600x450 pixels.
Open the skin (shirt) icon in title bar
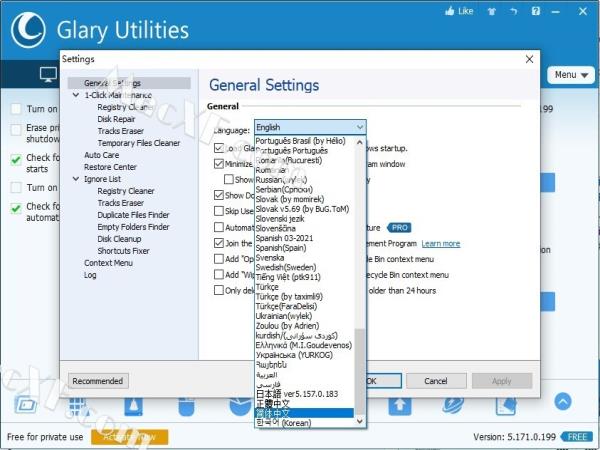492,11
